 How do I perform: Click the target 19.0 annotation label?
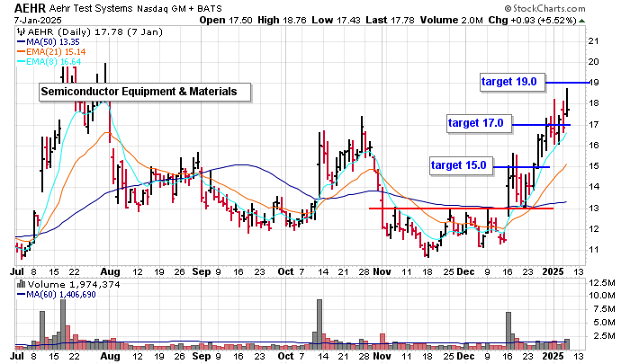513,83
